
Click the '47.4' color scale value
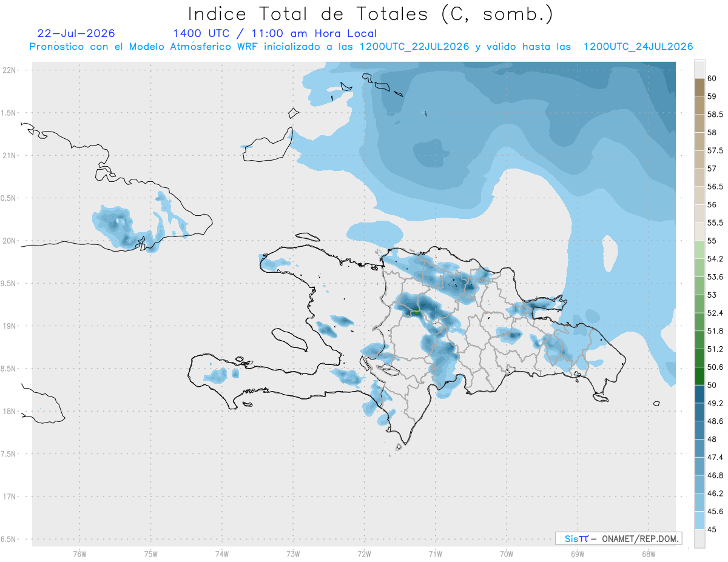click(x=715, y=457)
